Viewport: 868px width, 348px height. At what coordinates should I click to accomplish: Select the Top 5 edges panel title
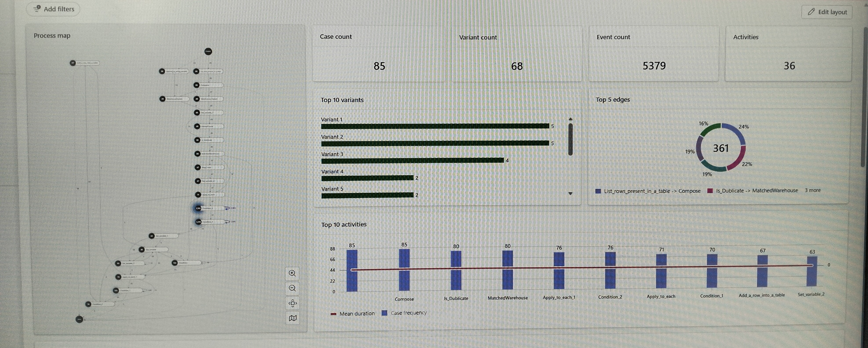613,99
